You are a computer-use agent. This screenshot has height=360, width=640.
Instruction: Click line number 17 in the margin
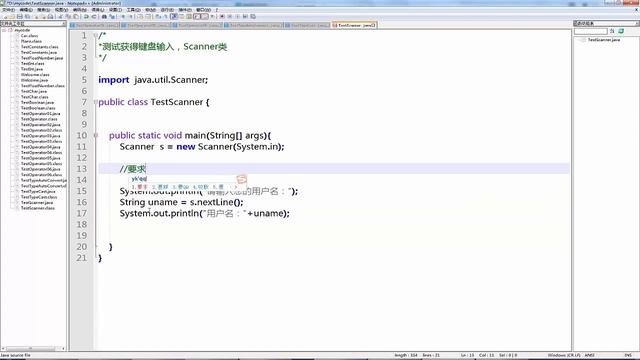click(82, 213)
